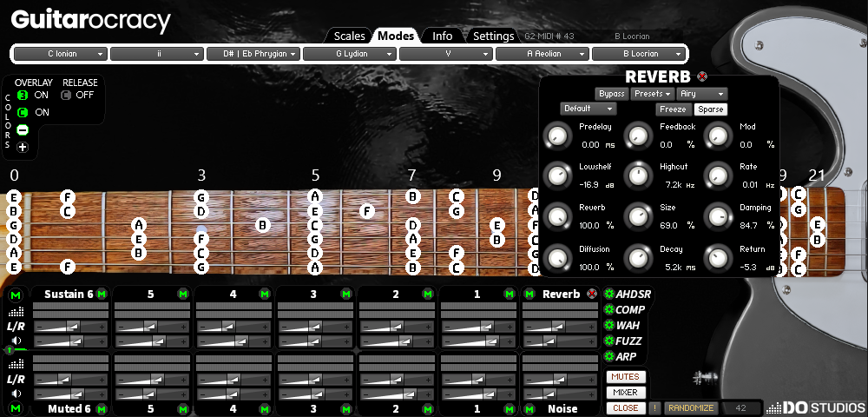
Task: Open the FUZZ settings gear
Action: click(609, 341)
